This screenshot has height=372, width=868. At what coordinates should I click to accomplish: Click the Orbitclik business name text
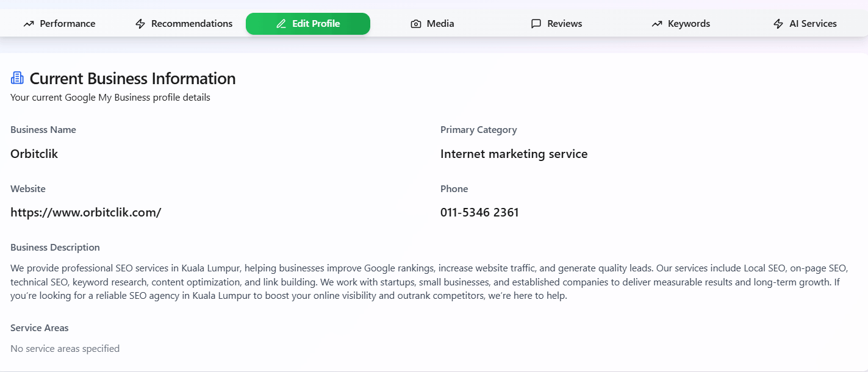[34, 154]
